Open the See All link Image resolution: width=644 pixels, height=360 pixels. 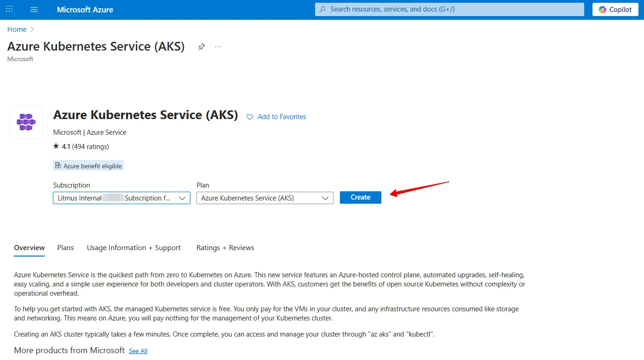pos(138,351)
